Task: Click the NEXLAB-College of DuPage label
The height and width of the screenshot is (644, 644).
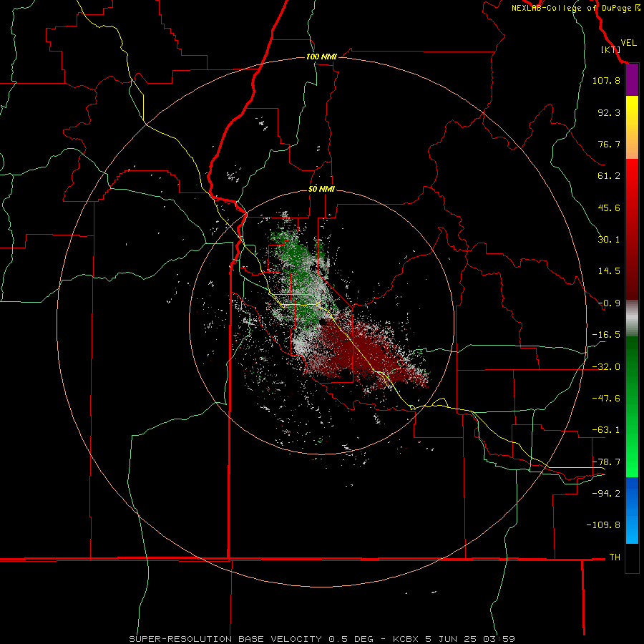Action: coord(575,8)
